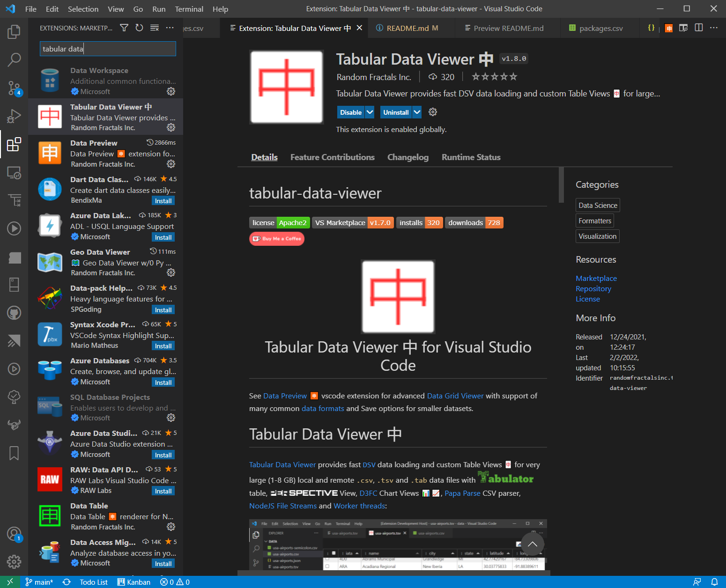
Task: Expand the Disable button dropdown
Action: click(x=370, y=112)
